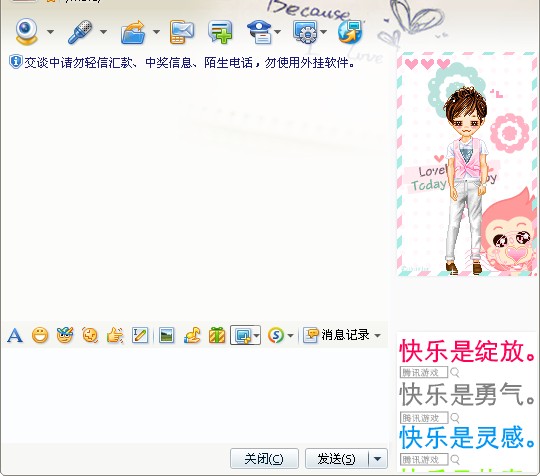Open the smiley emoticon picker

(x=40, y=335)
